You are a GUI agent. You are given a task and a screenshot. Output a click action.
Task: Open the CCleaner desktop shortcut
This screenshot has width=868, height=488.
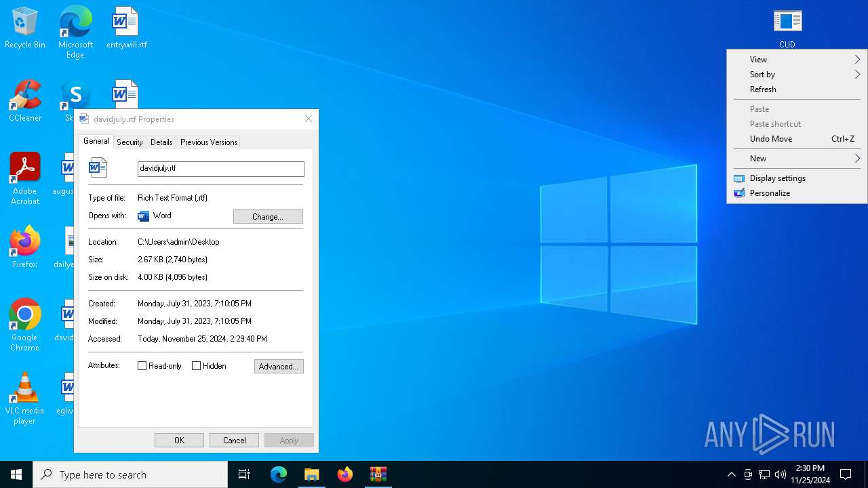tap(25, 101)
